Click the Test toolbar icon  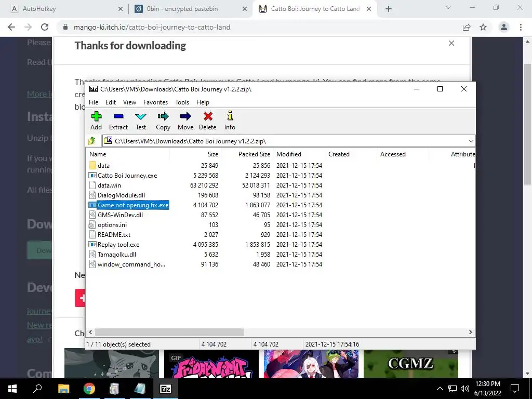coord(141,116)
